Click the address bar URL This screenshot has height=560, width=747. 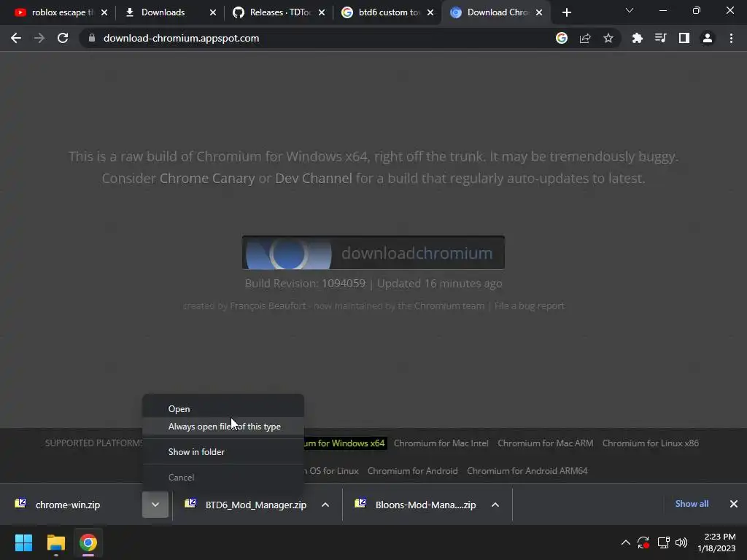[x=181, y=38]
